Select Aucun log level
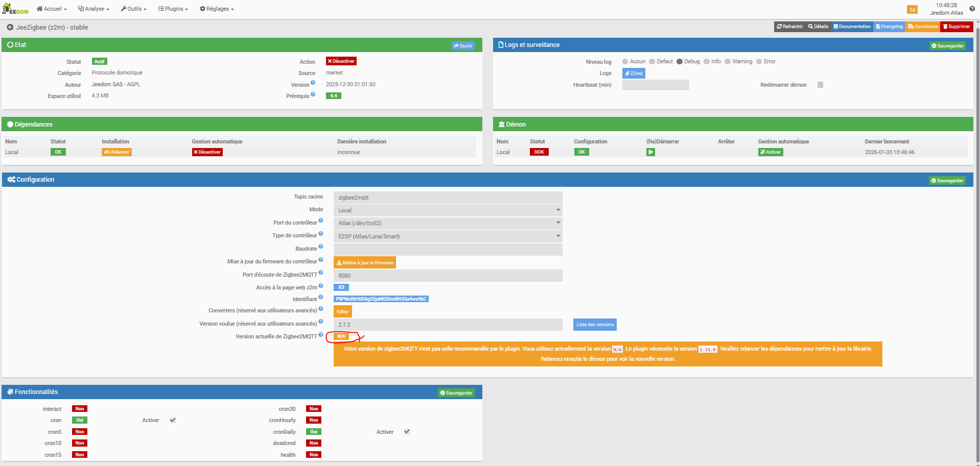Screen dimensions: 980x466 tap(625, 62)
